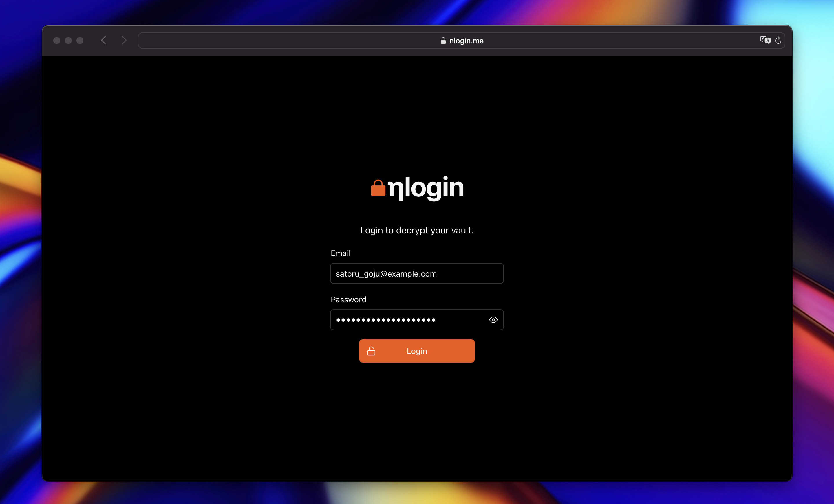Reveal the password using the eye icon

click(x=493, y=320)
